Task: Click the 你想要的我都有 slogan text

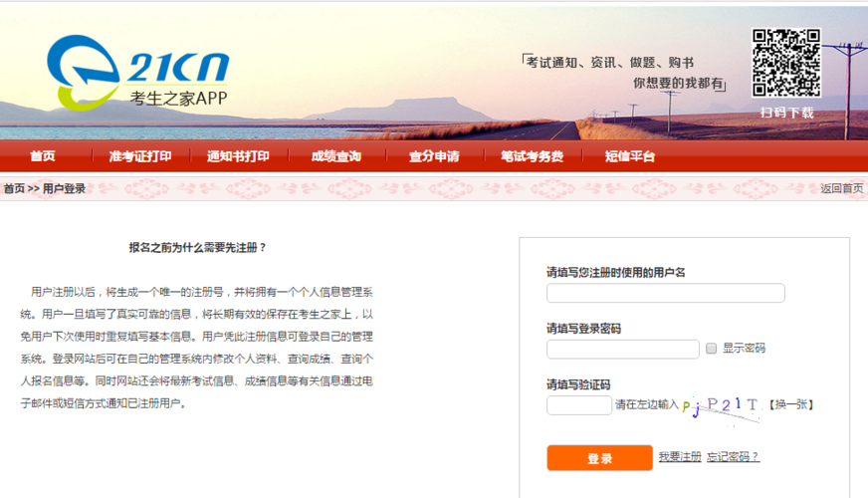Action: pyautogui.click(x=678, y=83)
